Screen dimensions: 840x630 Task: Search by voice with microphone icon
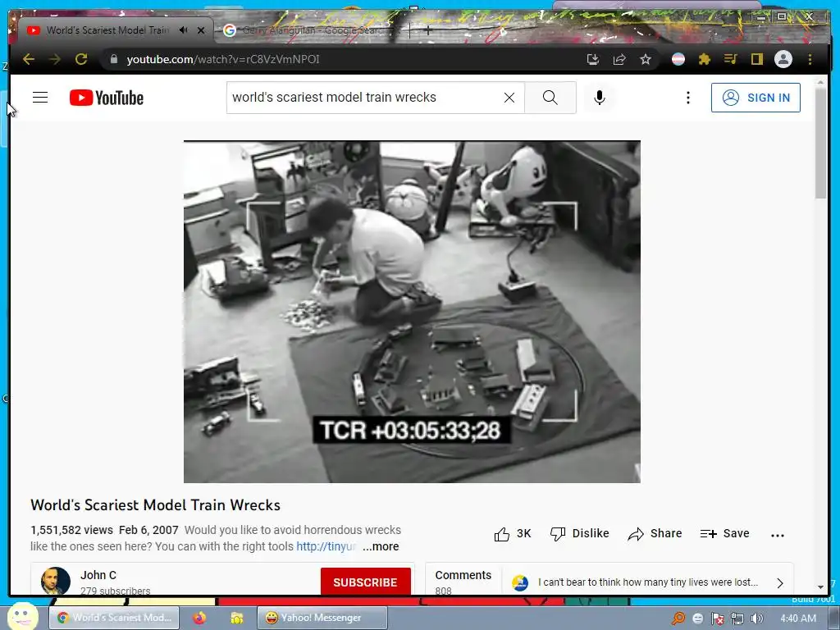[x=600, y=98]
